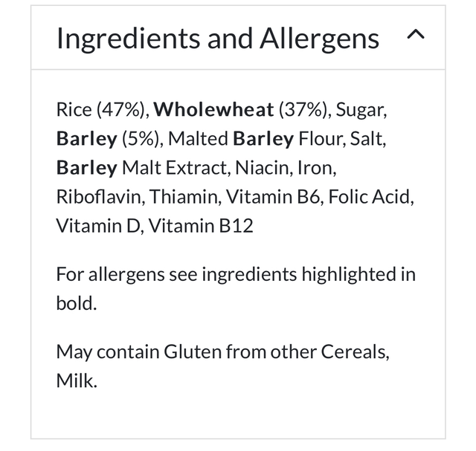Click the Vitamin D ingredient
Screen dimensions: 476x451
coord(98,225)
